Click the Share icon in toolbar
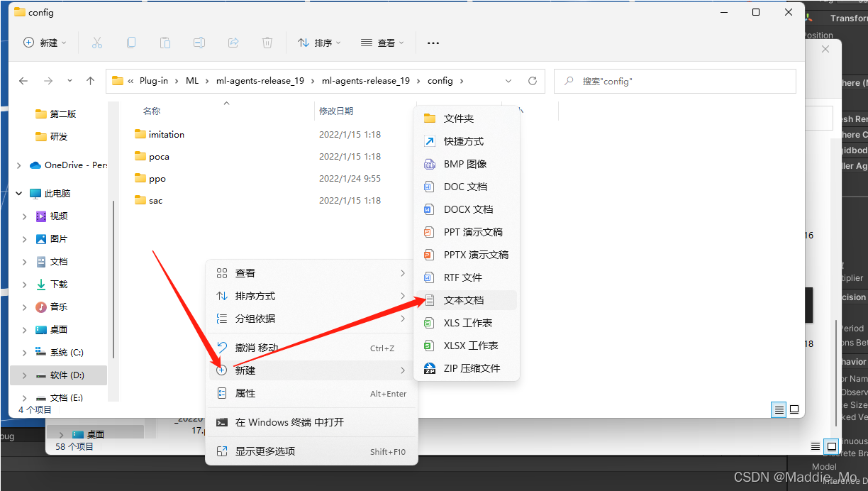Viewport: 868px width, 491px height. [x=233, y=43]
